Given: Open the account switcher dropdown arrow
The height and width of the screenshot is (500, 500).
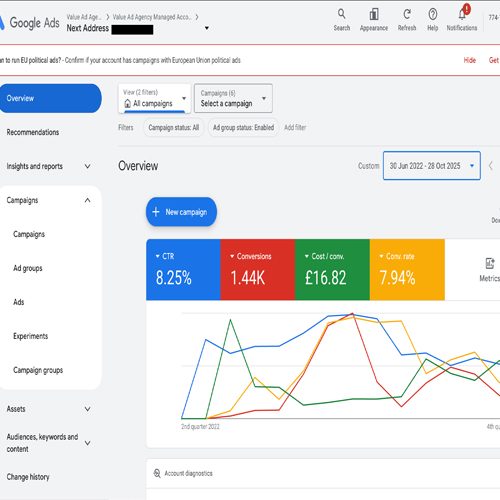Looking at the screenshot, I should pyautogui.click(x=207, y=28).
